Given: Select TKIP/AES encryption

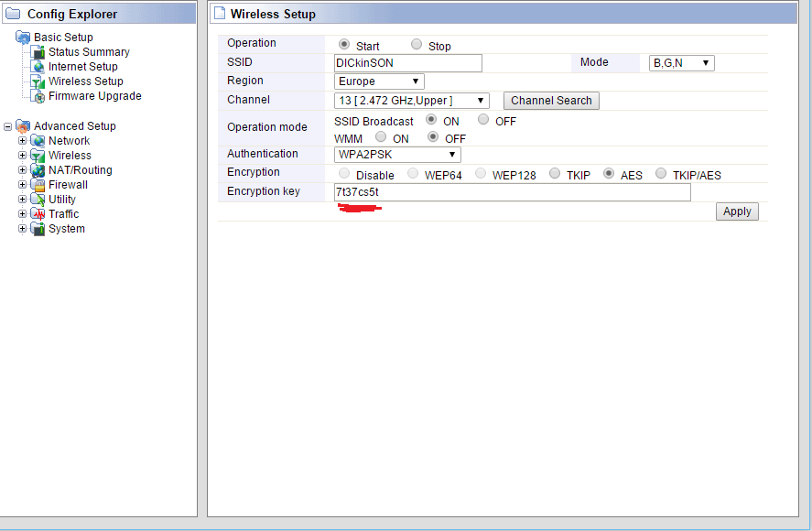Looking at the screenshot, I should point(661,174).
